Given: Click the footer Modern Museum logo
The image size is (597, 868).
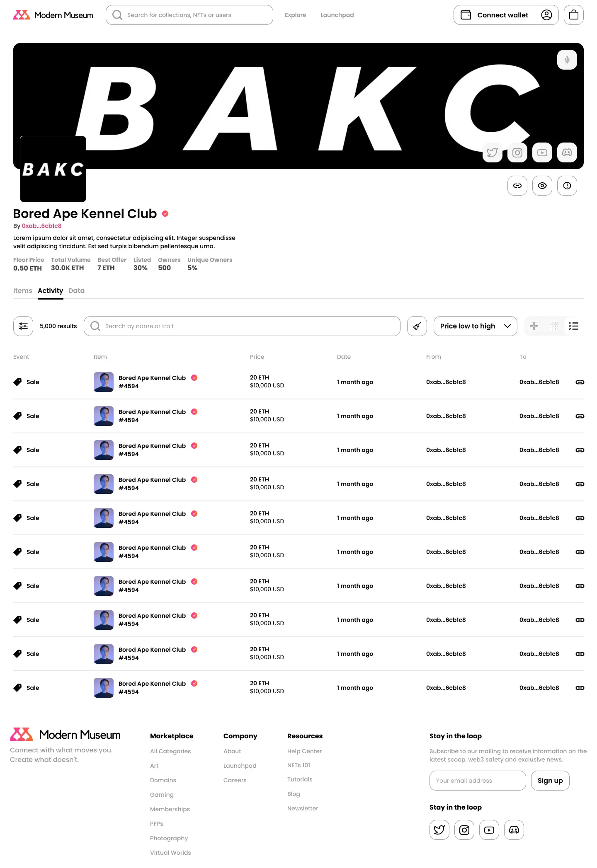Looking at the screenshot, I should pyautogui.click(x=65, y=735).
